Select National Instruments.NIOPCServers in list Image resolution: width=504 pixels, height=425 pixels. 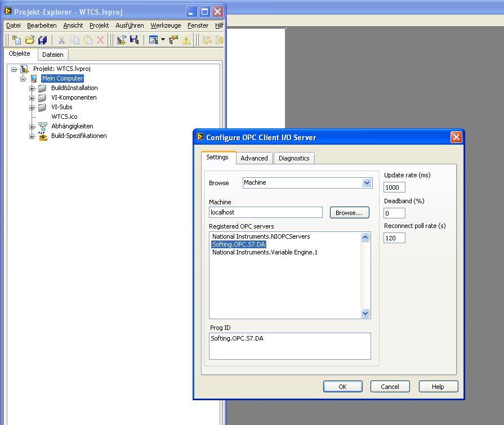[x=261, y=236]
